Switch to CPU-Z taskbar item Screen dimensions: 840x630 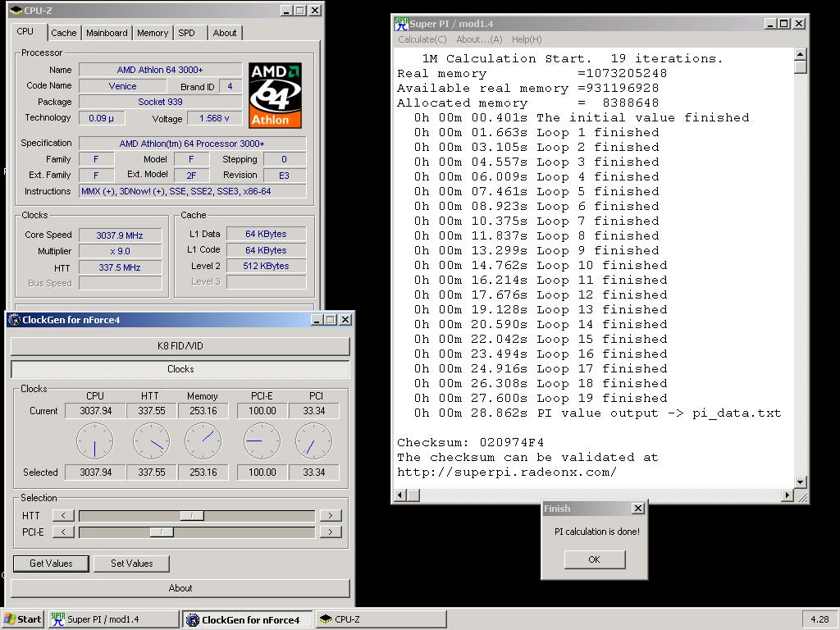pyautogui.click(x=381, y=619)
